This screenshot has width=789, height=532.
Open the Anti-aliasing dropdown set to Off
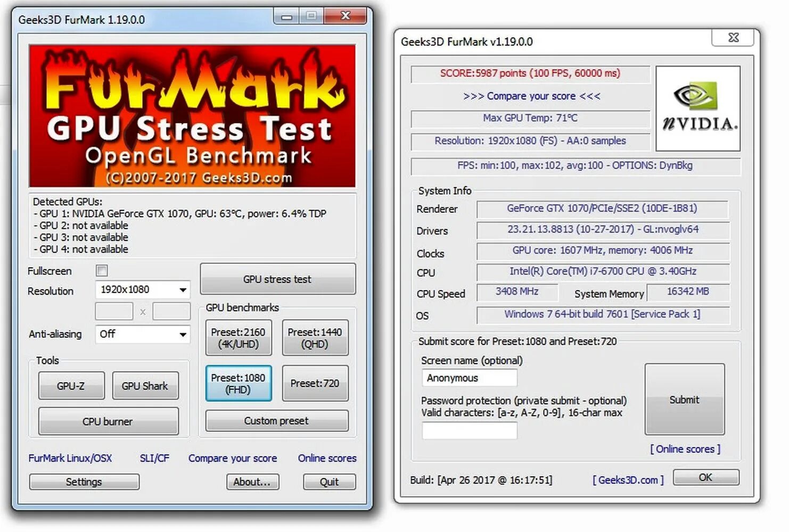143,335
